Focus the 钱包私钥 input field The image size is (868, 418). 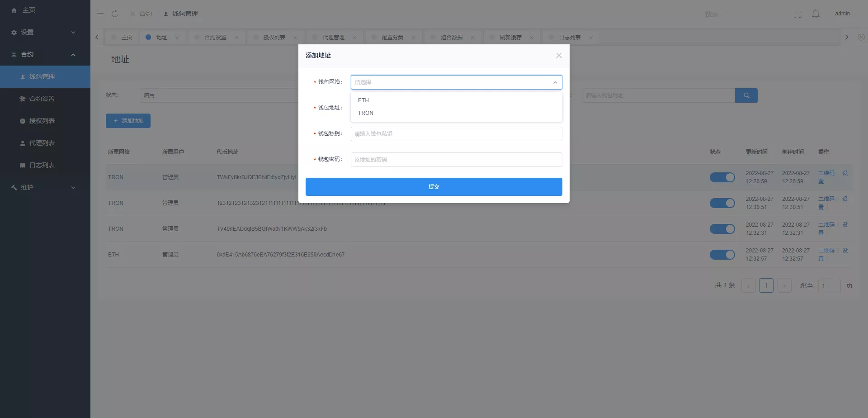point(456,134)
